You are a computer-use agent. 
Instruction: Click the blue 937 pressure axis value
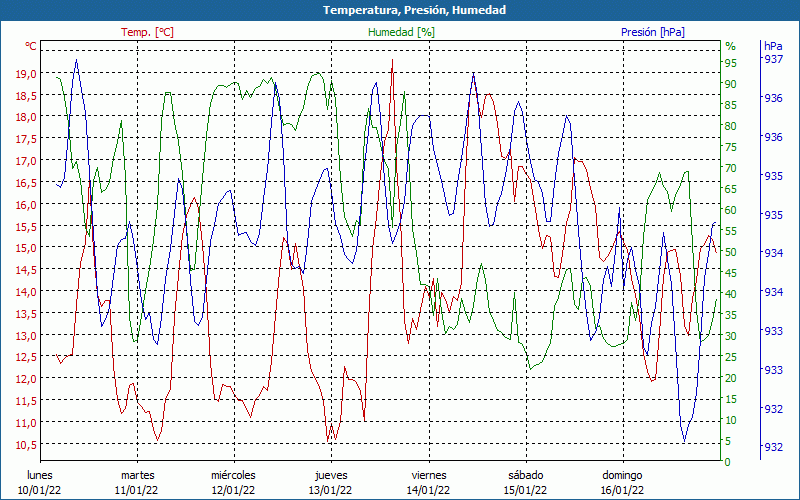point(773,59)
